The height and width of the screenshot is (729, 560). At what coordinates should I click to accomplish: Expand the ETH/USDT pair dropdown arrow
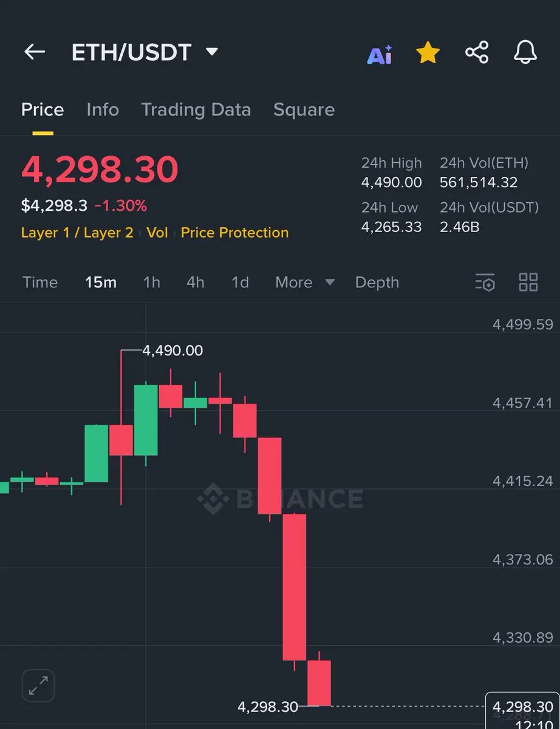click(212, 52)
